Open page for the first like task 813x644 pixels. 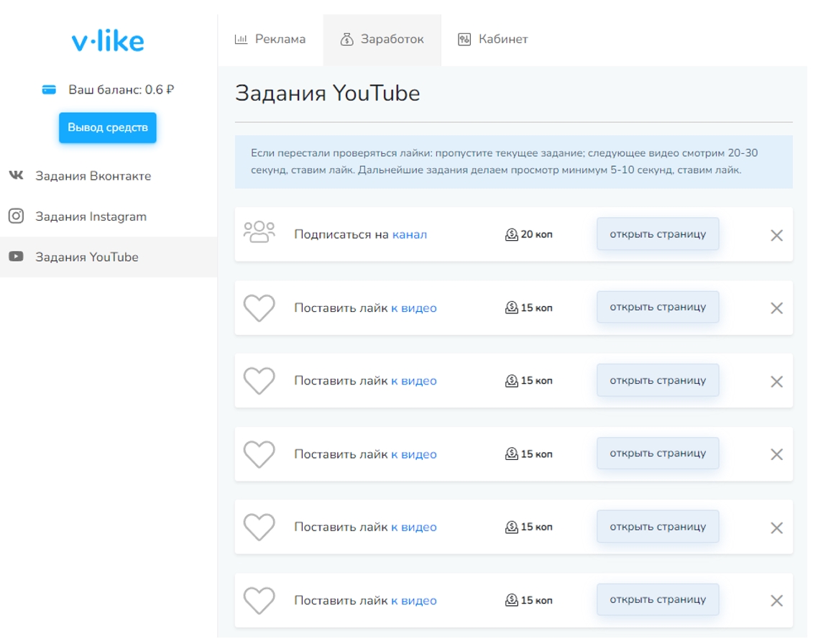pos(658,307)
